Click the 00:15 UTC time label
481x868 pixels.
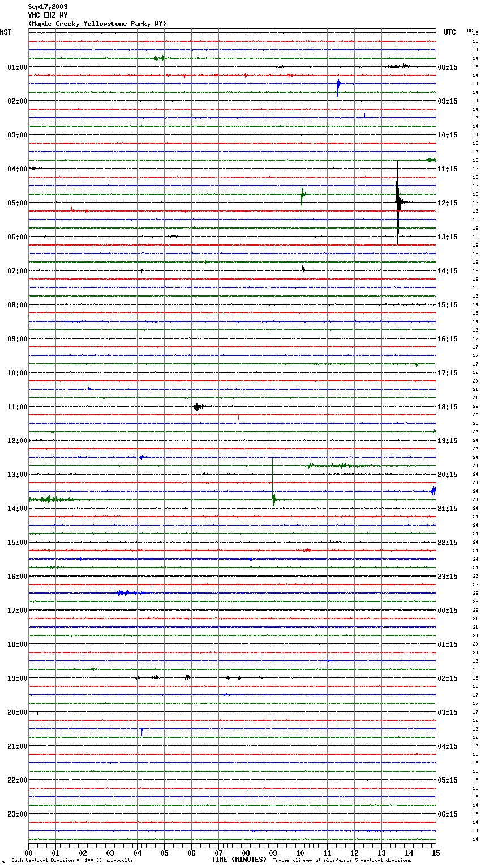click(x=448, y=611)
